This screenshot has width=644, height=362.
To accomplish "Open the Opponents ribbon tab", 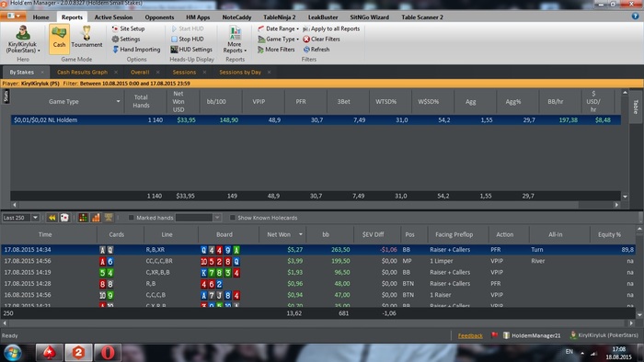I will point(159,17).
